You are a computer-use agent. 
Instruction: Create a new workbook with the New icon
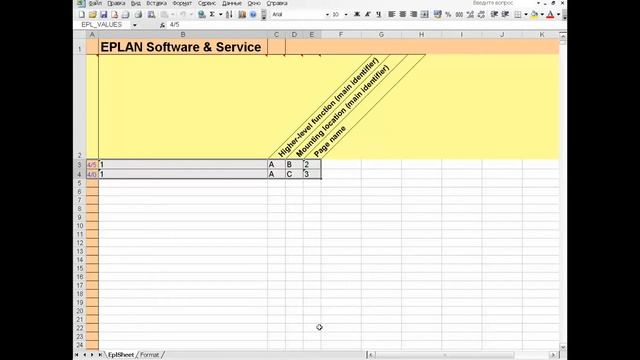coord(82,15)
